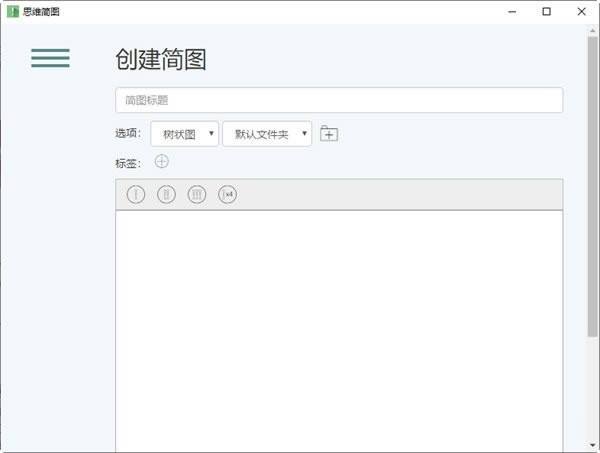Click the 简图标题 title input field

[x=338, y=100]
